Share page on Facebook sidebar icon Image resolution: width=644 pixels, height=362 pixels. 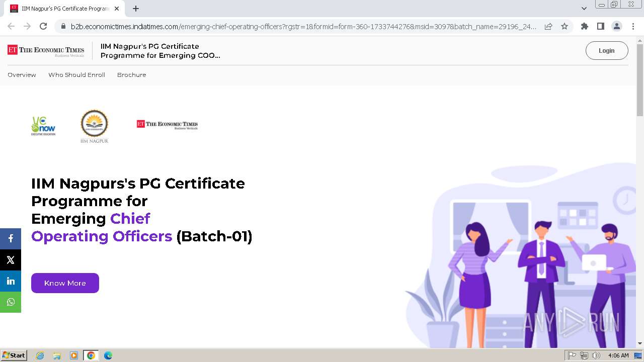pyautogui.click(x=11, y=239)
